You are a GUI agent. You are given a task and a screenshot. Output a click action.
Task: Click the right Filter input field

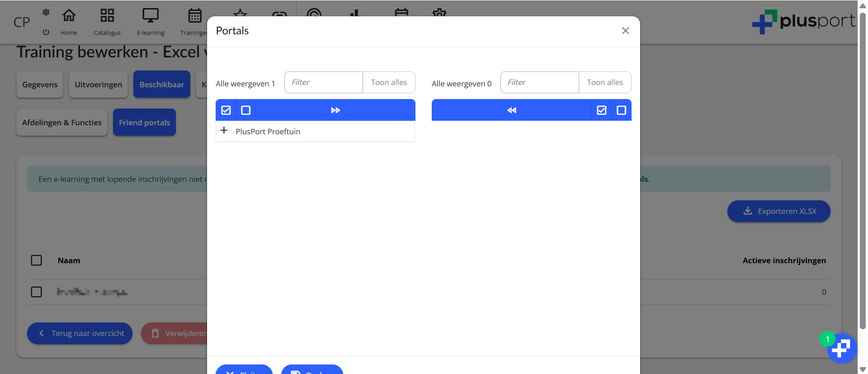pyautogui.click(x=540, y=82)
